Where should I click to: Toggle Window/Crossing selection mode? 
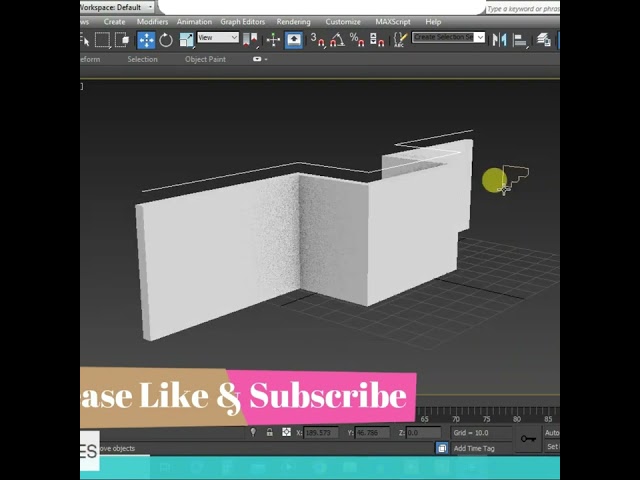point(122,40)
